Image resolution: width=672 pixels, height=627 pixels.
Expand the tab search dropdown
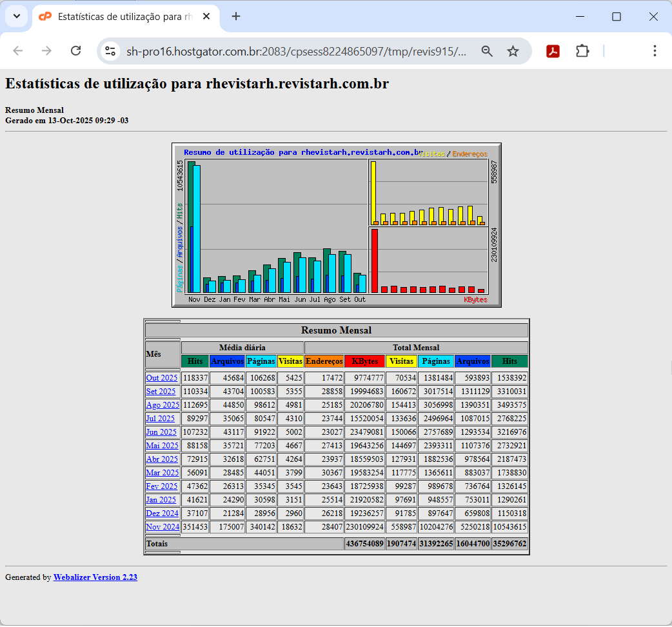[16, 16]
